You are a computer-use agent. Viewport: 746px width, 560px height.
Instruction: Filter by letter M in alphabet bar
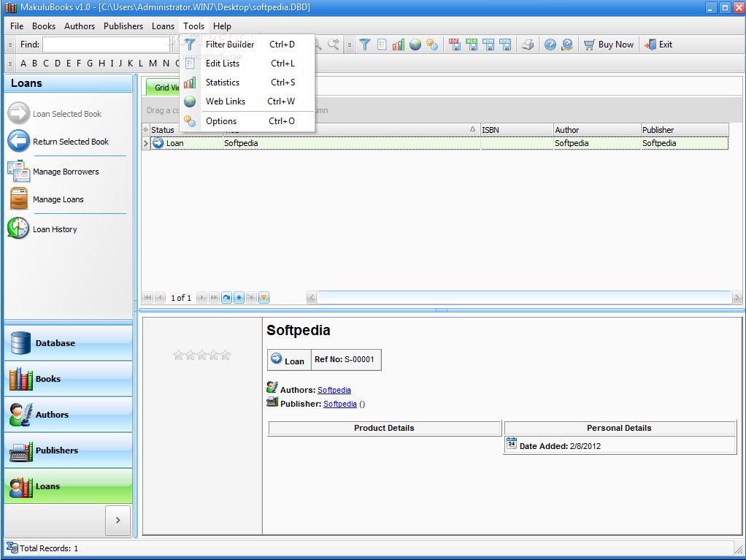pyautogui.click(x=153, y=64)
